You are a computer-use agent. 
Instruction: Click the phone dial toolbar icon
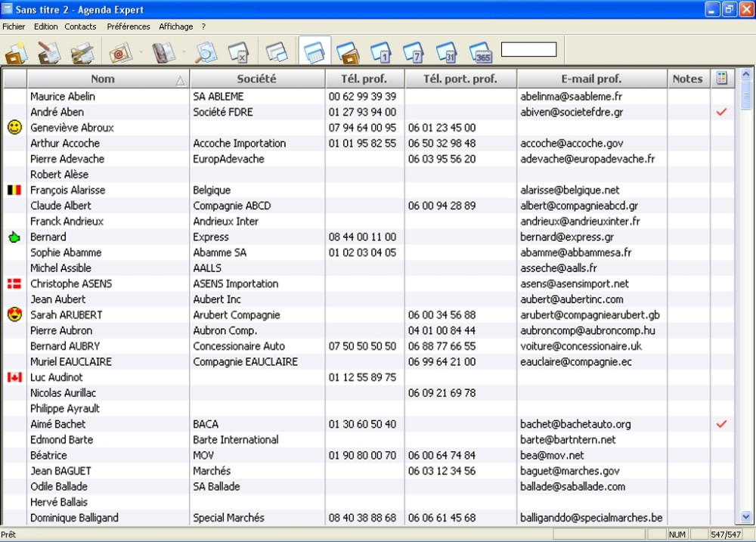tap(163, 53)
